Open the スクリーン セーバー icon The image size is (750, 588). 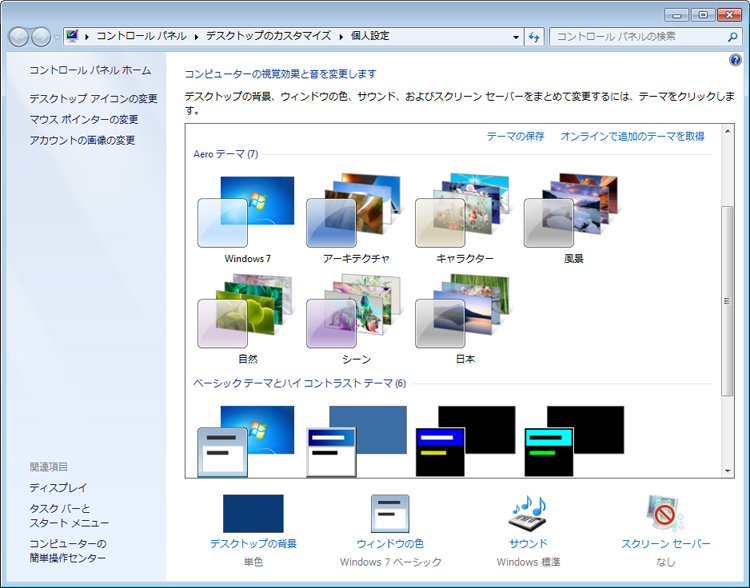pos(665,513)
